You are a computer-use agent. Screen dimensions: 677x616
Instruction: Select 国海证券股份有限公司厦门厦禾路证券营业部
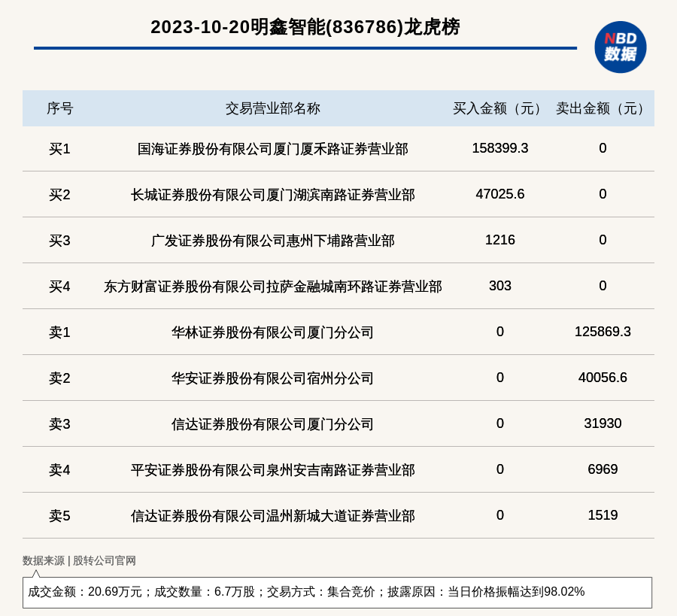273,149
